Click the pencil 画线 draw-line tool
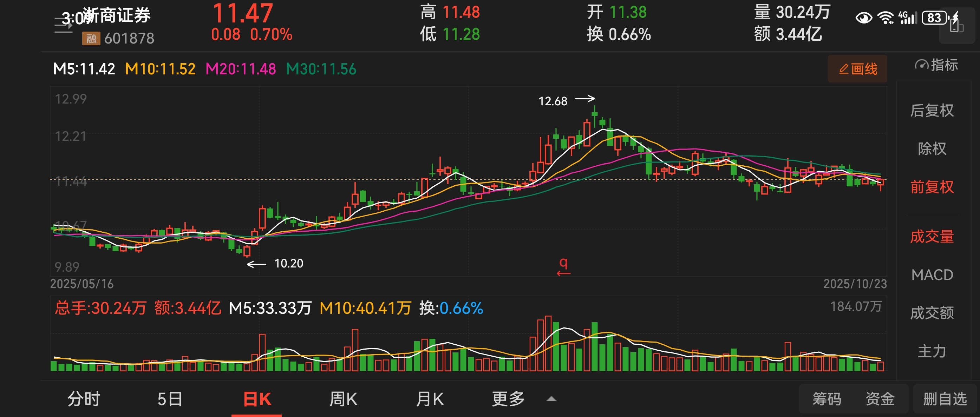This screenshot has width=980, height=417. [x=857, y=69]
